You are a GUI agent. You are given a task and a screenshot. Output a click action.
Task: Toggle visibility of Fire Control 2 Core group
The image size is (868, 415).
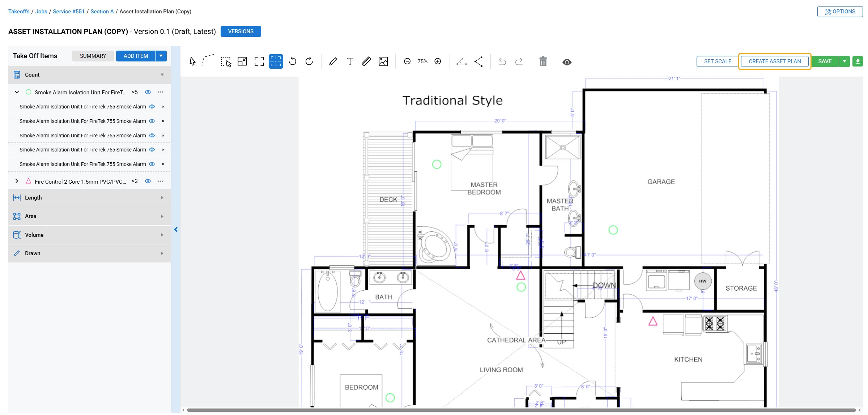[x=148, y=181]
